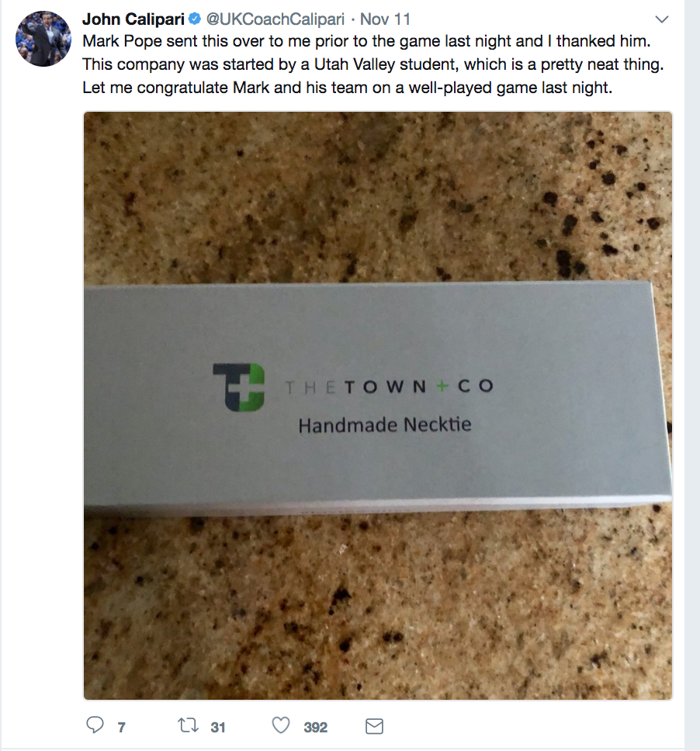This screenshot has width=700, height=751.
Task: Click the John Calipari display name
Action: (133, 19)
